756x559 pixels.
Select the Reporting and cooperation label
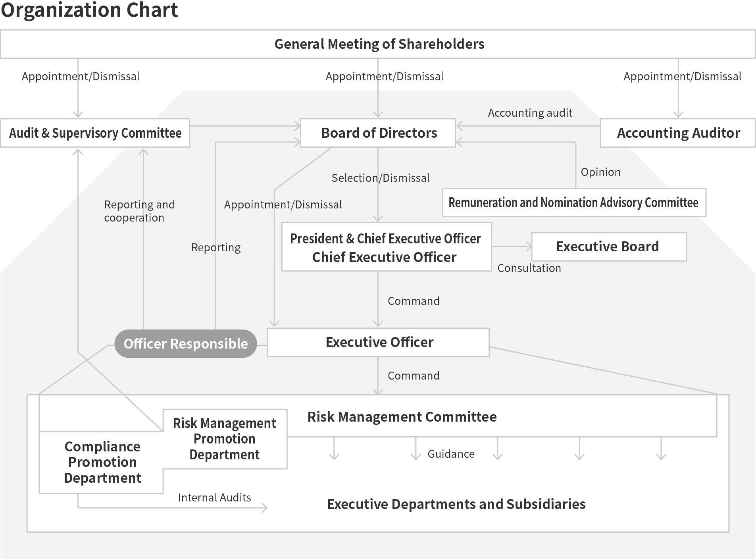[x=139, y=211]
